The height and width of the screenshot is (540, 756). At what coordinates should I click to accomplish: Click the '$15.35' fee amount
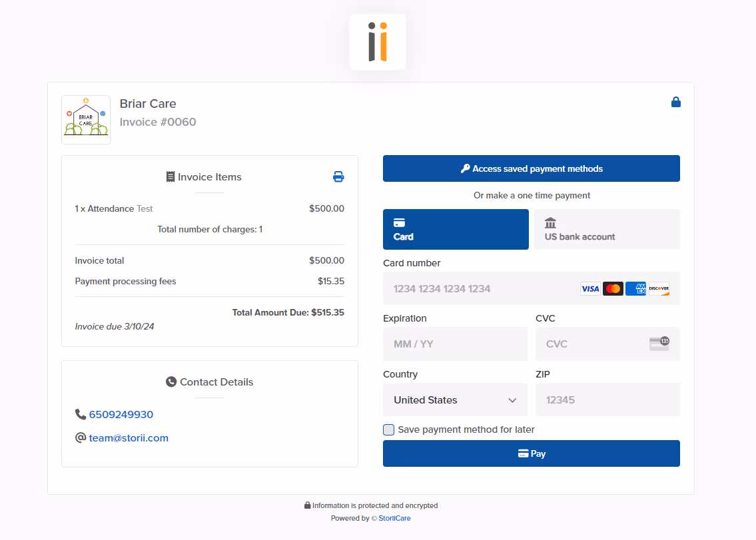(x=331, y=281)
